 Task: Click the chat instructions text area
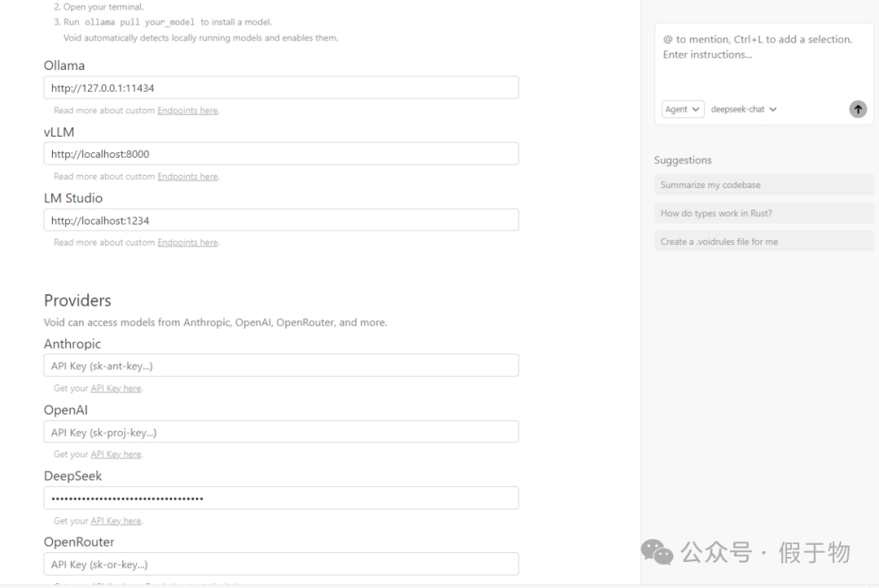pos(763,60)
